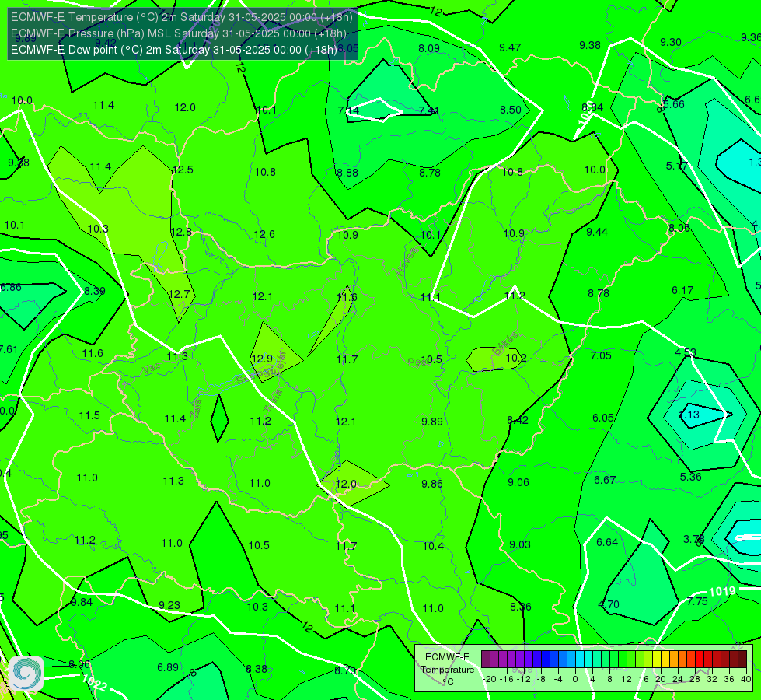This screenshot has width=761, height=700.
Task: Click the 9.44 value on the map
Action: pyautogui.click(x=597, y=233)
